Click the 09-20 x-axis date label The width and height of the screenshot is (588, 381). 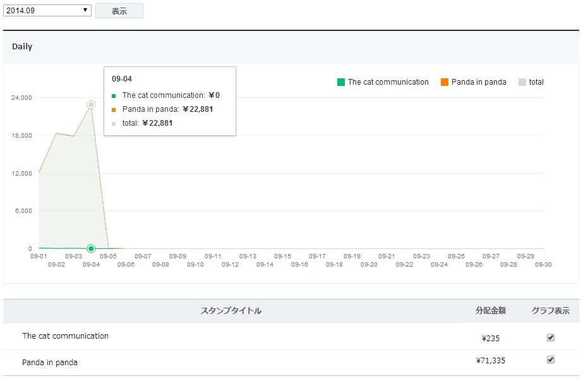click(369, 264)
